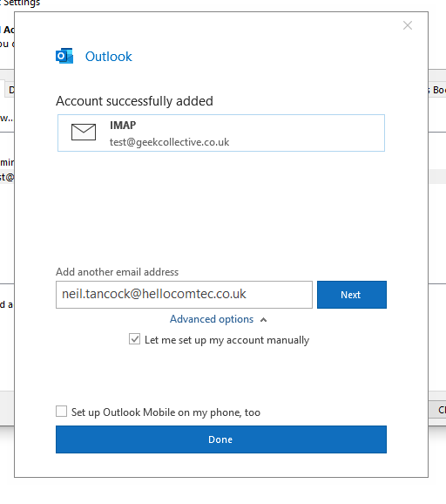
Task: Click the envelope icon beside IMAP
Action: (84, 133)
